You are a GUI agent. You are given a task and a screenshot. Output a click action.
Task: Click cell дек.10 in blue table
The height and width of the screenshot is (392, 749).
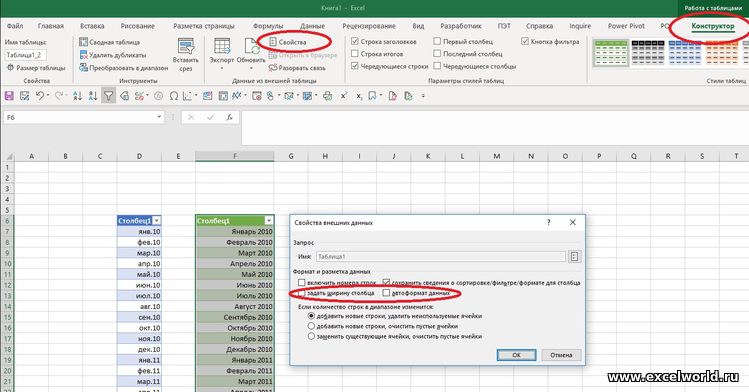pyautogui.click(x=139, y=349)
